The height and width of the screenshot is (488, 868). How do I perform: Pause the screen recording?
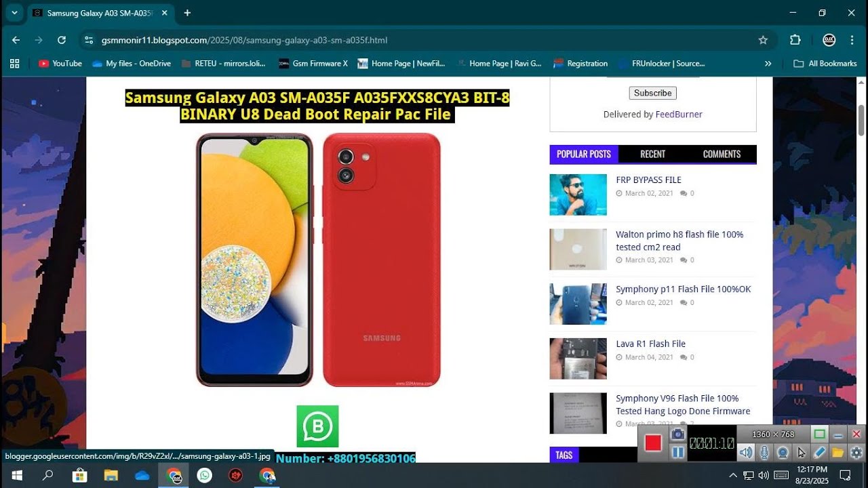click(677, 452)
